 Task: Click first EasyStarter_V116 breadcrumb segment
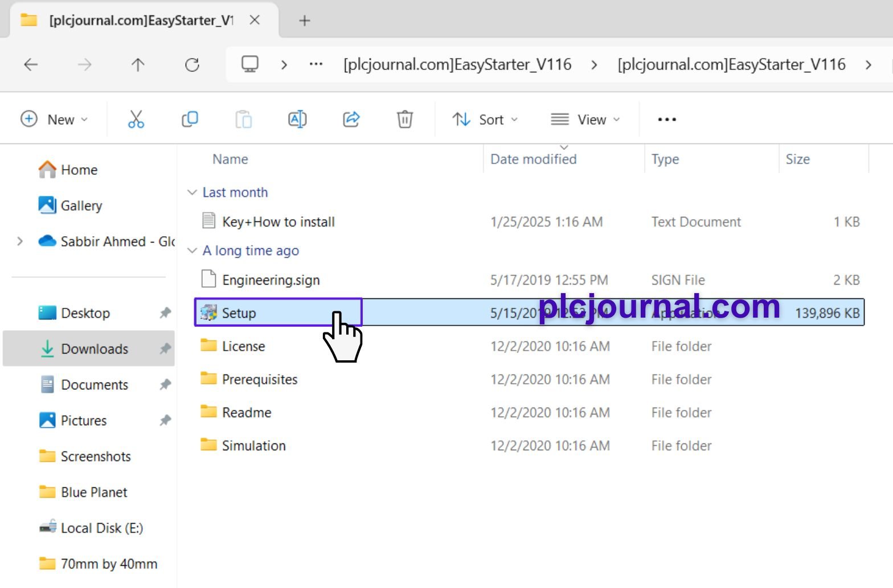coord(457,64)
